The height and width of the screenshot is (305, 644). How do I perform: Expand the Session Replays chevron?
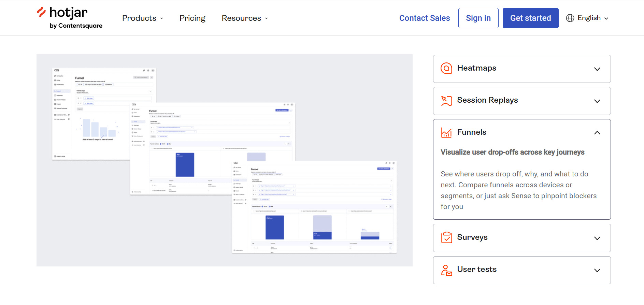click(x=597, y=101)
